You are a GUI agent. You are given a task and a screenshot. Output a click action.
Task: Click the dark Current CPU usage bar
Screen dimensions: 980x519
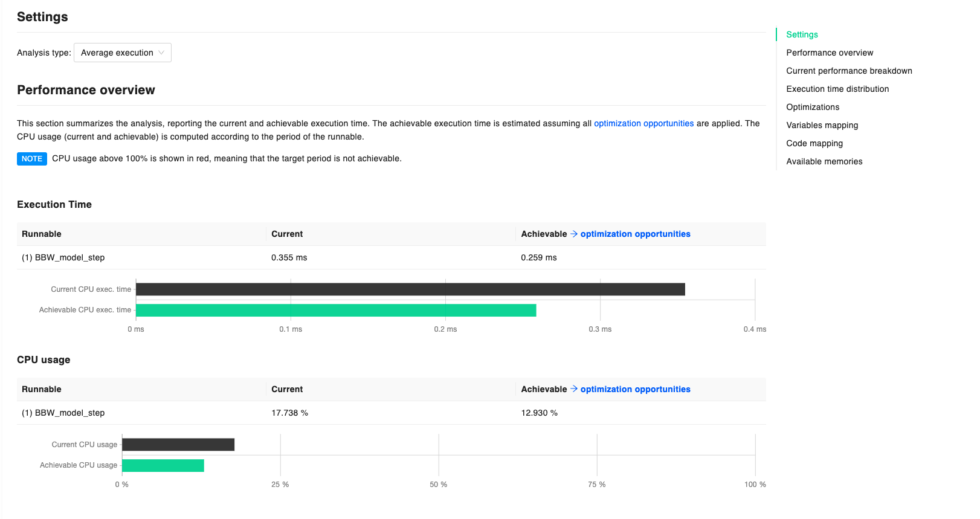point(178,445)
